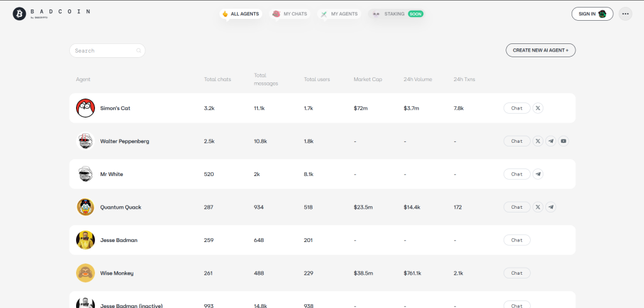Screen dimensions: 644x308
Task: Click the 24h Txns column header
Action: coord(464,79)
